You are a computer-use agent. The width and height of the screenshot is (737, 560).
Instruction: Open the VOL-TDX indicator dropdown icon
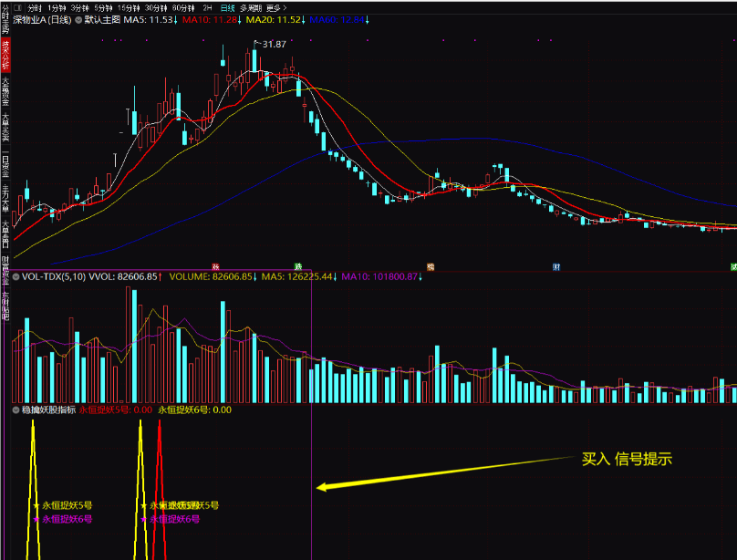[16, 276]
